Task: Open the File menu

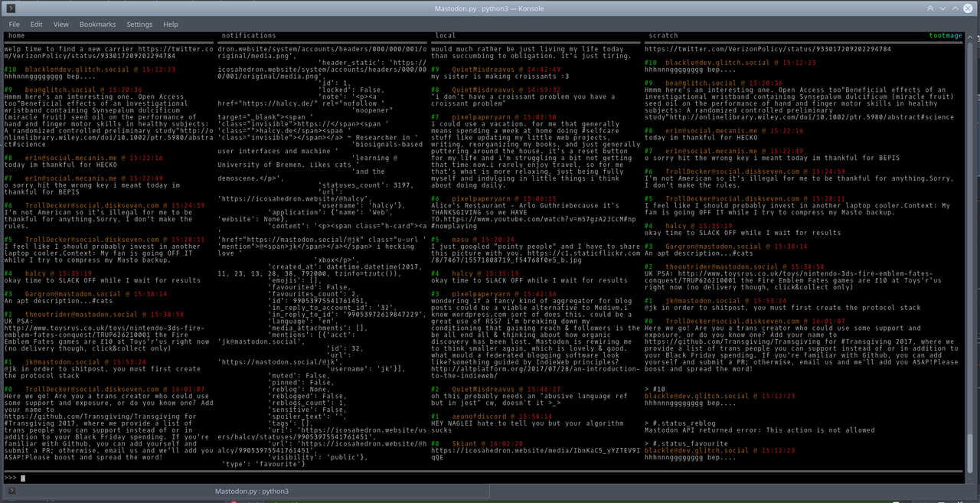Action: point(15,24)
